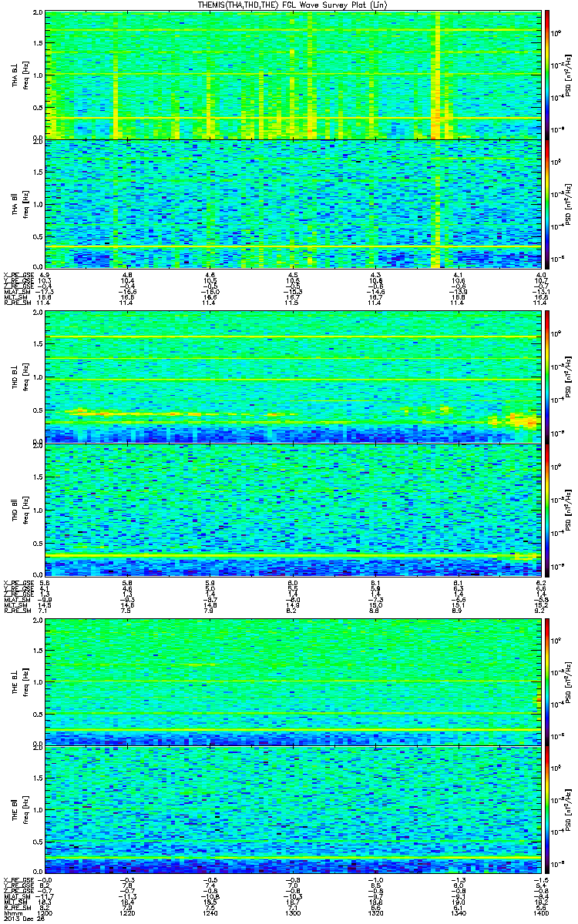This screenshot has height=924, width=578.
Task: Click the 2.0 frequency tick of THA BL panel
Action: click(39, 14)
